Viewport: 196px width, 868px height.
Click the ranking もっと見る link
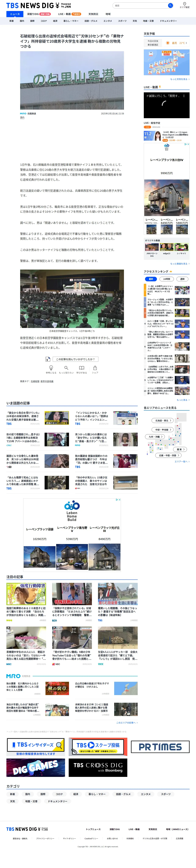[183, 400]
